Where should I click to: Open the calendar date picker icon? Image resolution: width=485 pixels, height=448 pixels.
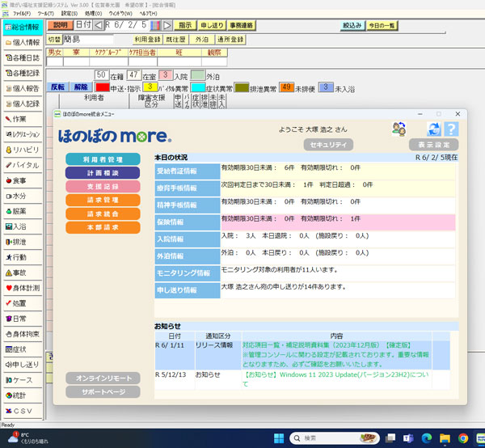[x=155, y=25]
